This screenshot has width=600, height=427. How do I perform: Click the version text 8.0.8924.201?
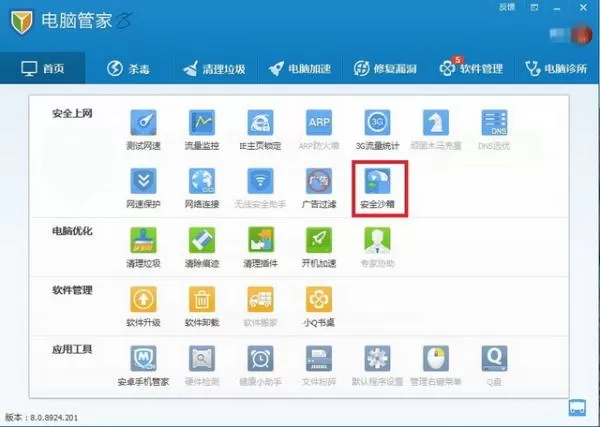pos(54,417)
